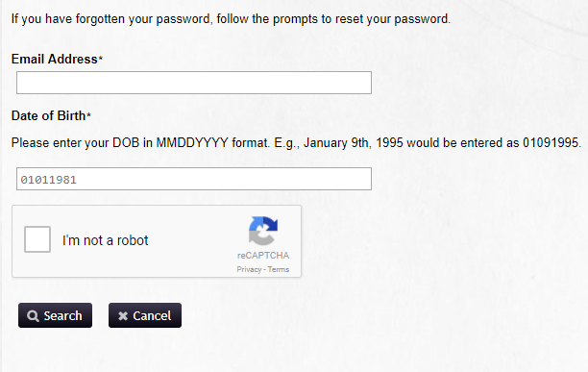Click the 01011981 placeholder text
Image resolution: width=588 pixels, height=372 pixels.
[x=48, y=180]
